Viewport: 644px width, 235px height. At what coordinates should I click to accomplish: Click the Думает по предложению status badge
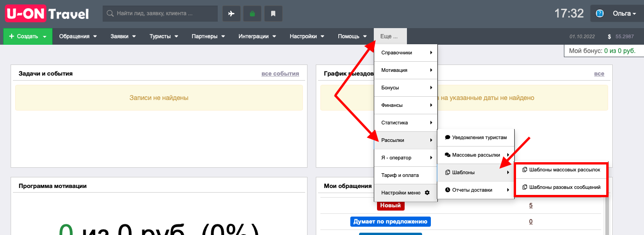coord(390,222)
